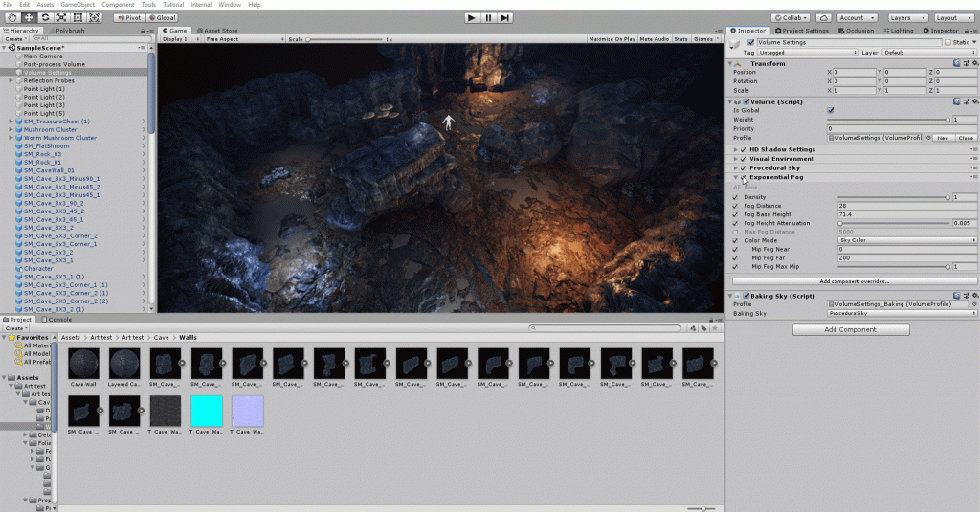The height and width of the screenshot is (512, 980).
Task: Expand HD Shadow Settings section
Action: coord(736,150)
